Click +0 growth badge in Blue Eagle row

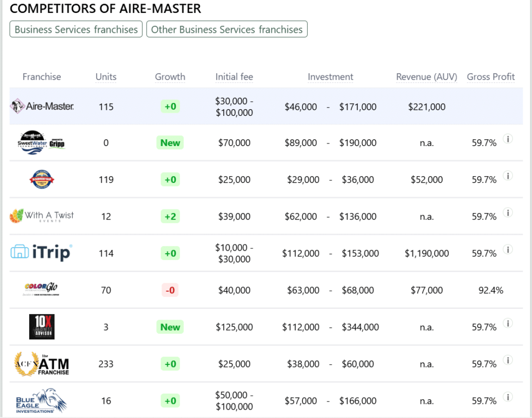170,401
